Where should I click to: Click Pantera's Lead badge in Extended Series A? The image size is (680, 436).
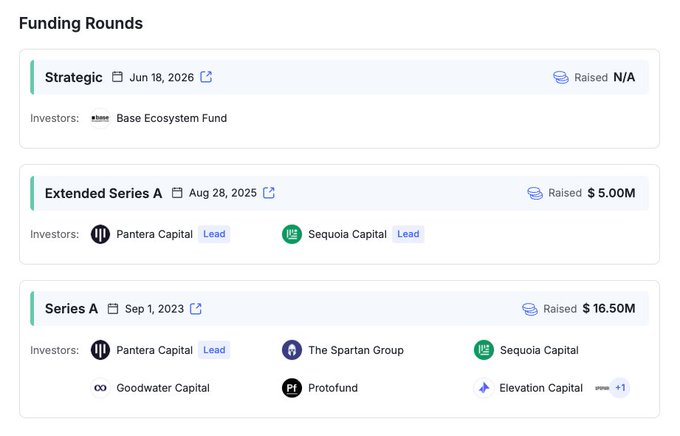[x=214, y=234]
